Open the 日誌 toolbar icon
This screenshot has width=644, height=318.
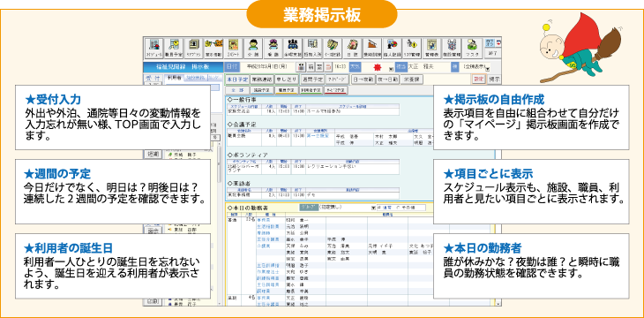[x=352, y=49]
